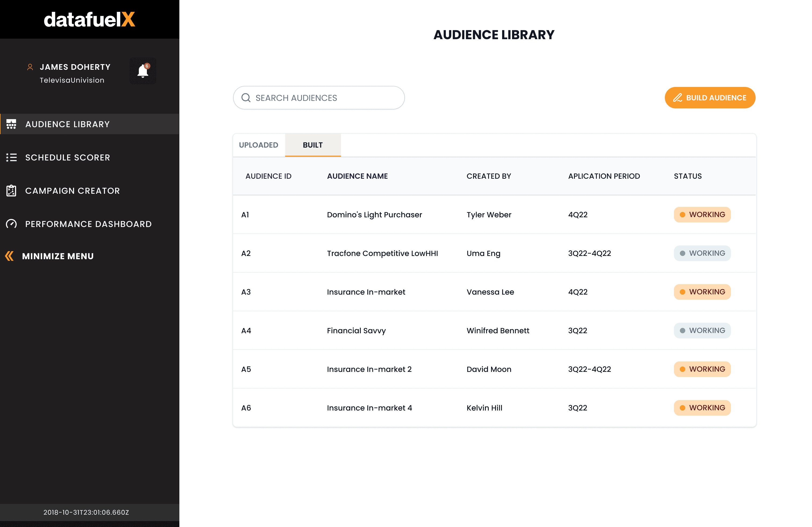Click the grey Working badge for A2
Image resolution: width=812 pixels, height=527 pixels.
point(702,253)
